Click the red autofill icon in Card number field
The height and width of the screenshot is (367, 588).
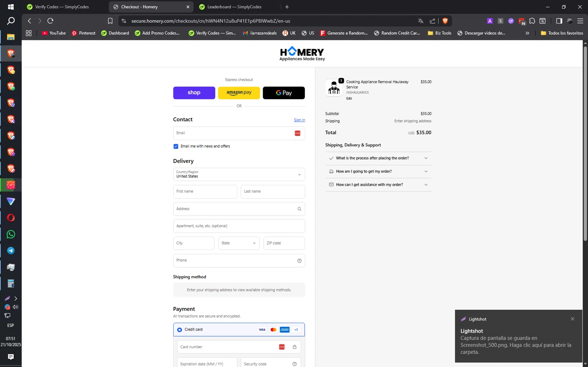click(x=282, y=347)
